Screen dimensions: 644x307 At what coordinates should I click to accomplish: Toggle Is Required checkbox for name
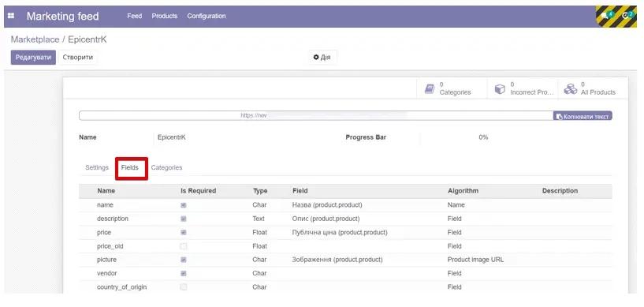point(184,204)
